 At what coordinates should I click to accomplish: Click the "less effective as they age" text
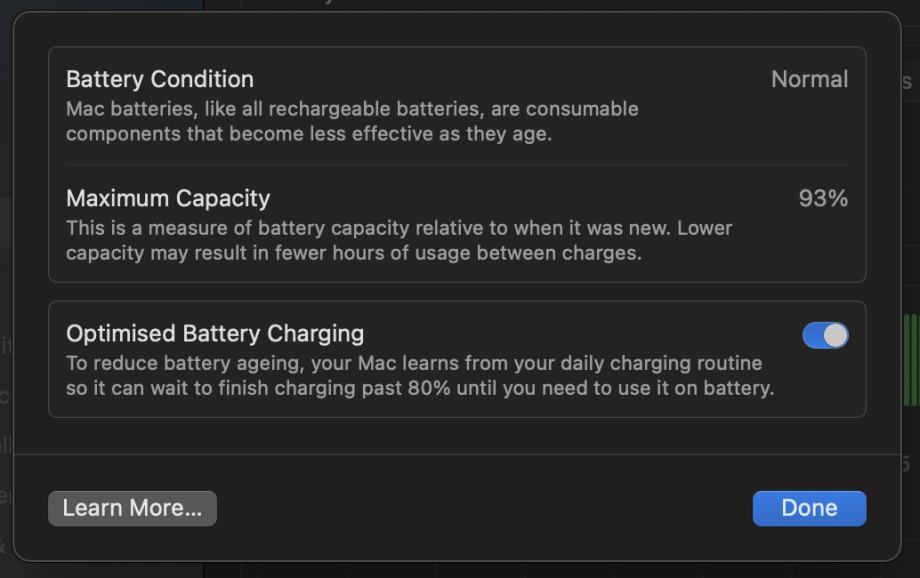[437, 133]
